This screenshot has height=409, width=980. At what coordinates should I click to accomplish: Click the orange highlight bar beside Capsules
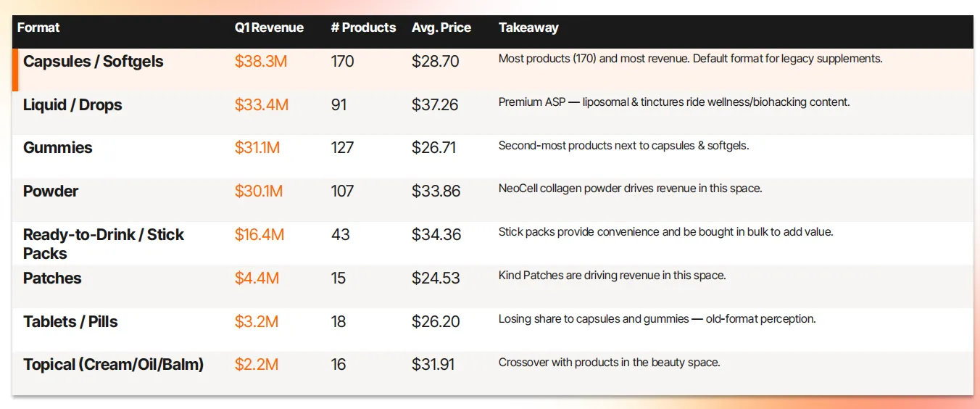point(14,70)
